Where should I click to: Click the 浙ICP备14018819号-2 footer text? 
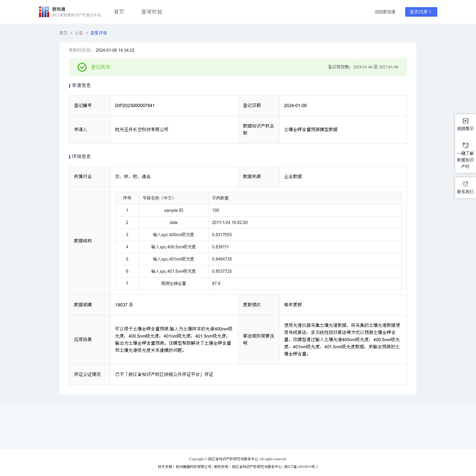(301, 467)
